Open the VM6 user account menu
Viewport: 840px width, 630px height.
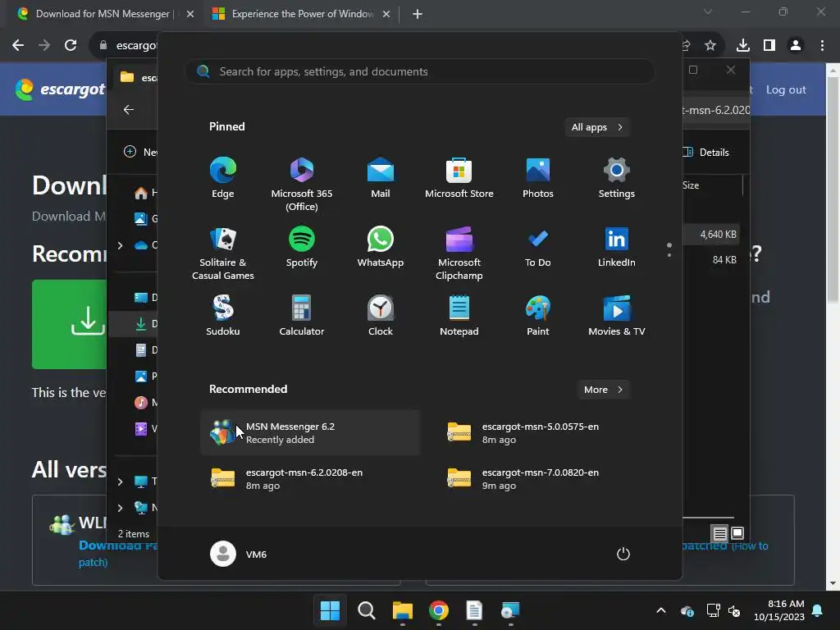(239, 554)
